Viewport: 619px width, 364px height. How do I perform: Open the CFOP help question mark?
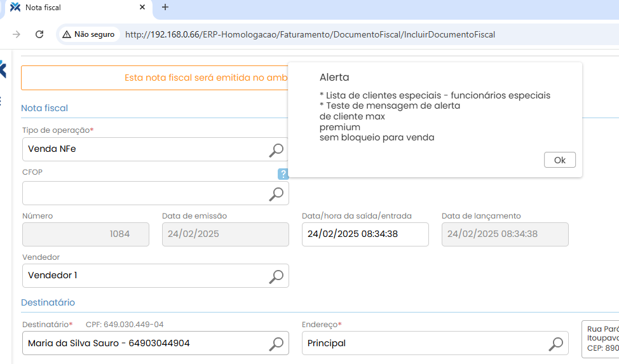[283, 174]
